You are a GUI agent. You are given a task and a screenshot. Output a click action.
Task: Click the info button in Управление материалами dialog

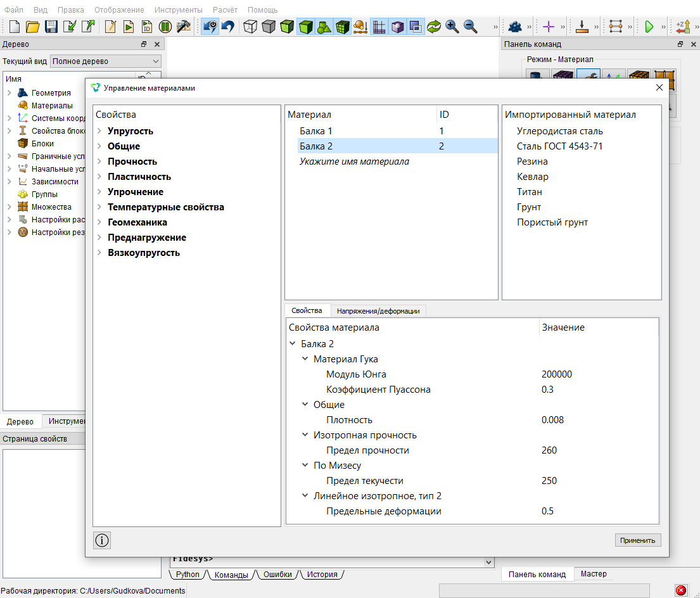pos(102,540)
